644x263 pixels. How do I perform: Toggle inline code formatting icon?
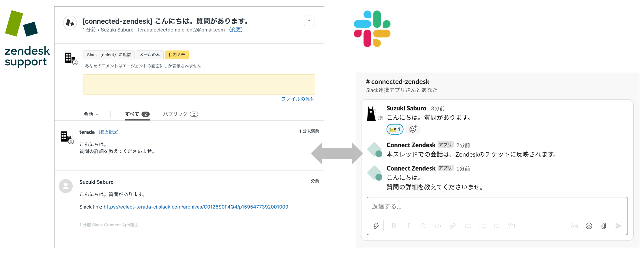(x=438, y=226)
